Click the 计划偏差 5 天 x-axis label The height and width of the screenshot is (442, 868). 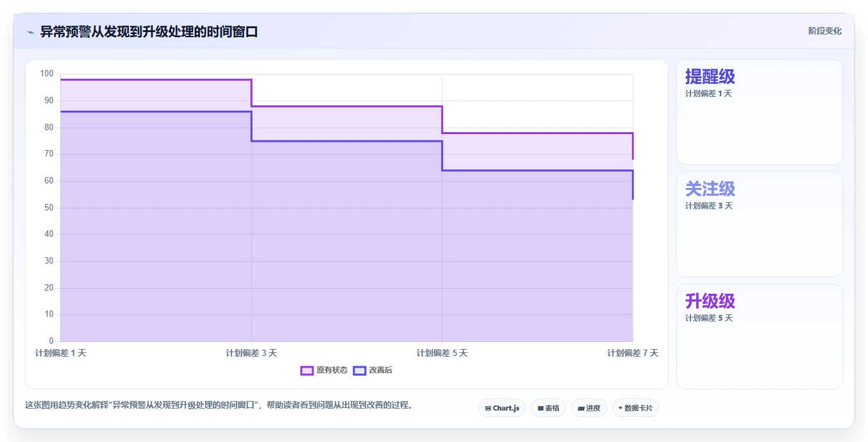[x=442, y=353]
